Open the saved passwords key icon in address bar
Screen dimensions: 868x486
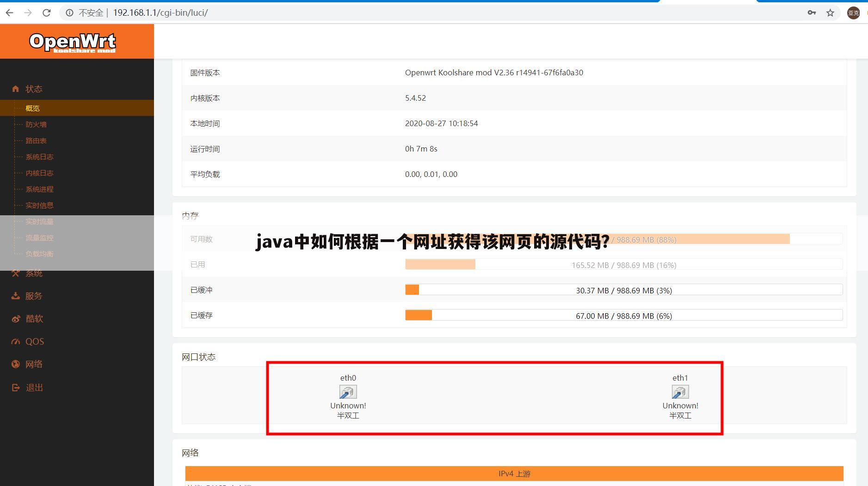click(x=812, y=12)
